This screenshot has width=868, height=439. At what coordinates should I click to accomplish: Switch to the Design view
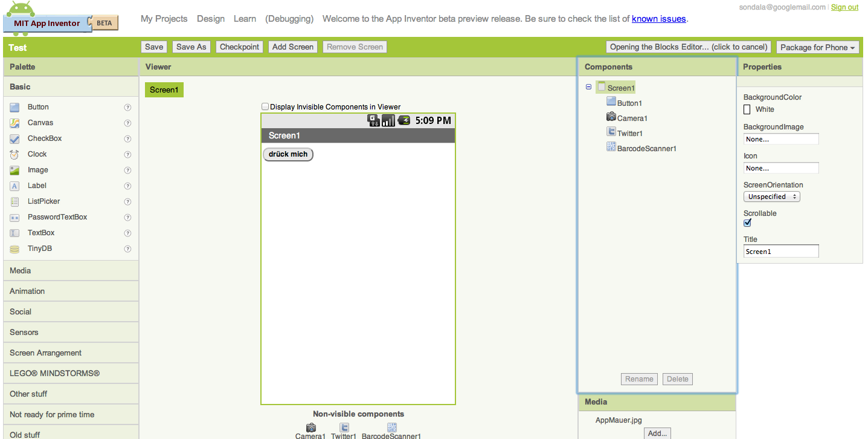[x=211, y=19]
